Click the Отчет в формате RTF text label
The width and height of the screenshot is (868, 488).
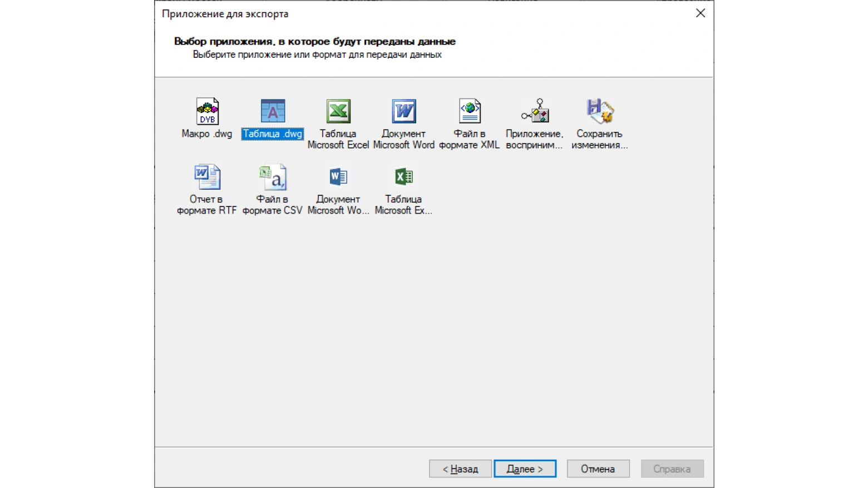tap(207, 205)
